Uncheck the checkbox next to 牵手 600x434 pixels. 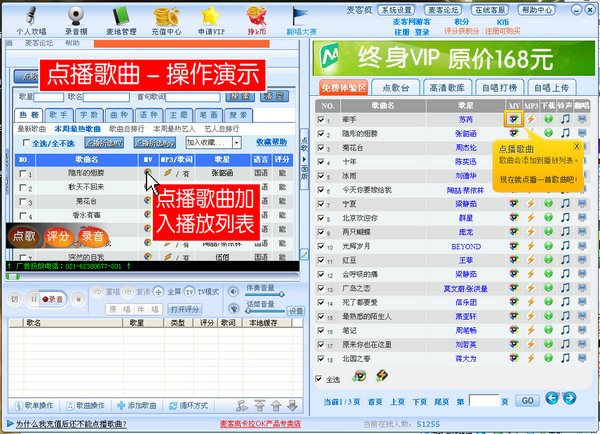click(321, 119)
